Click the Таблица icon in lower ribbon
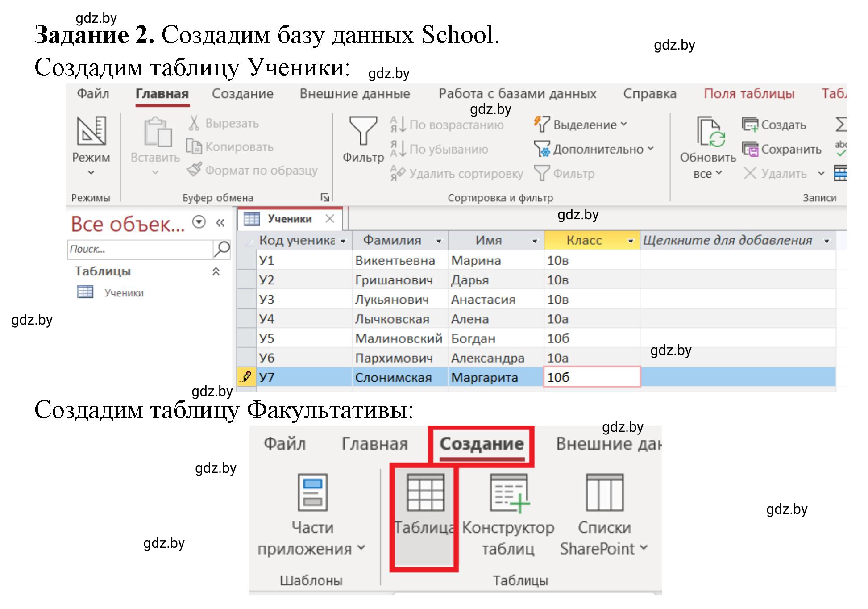 pos(425,492)
